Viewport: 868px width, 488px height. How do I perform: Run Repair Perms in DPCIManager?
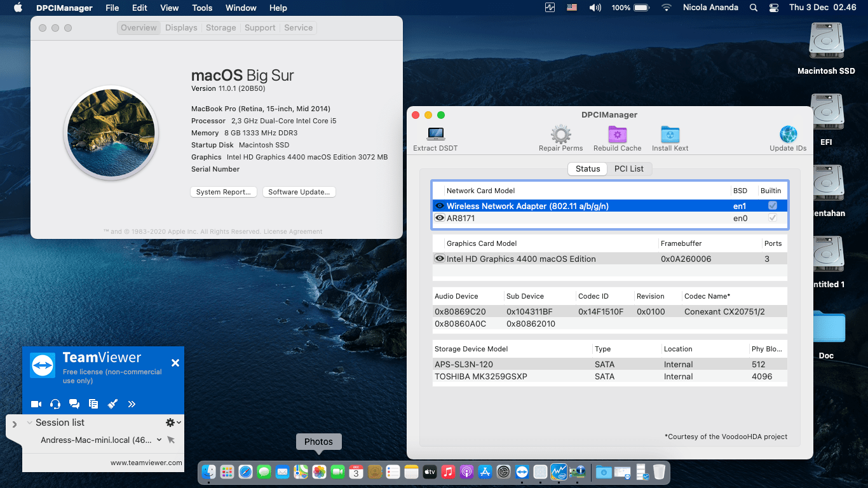click(560, 133)
